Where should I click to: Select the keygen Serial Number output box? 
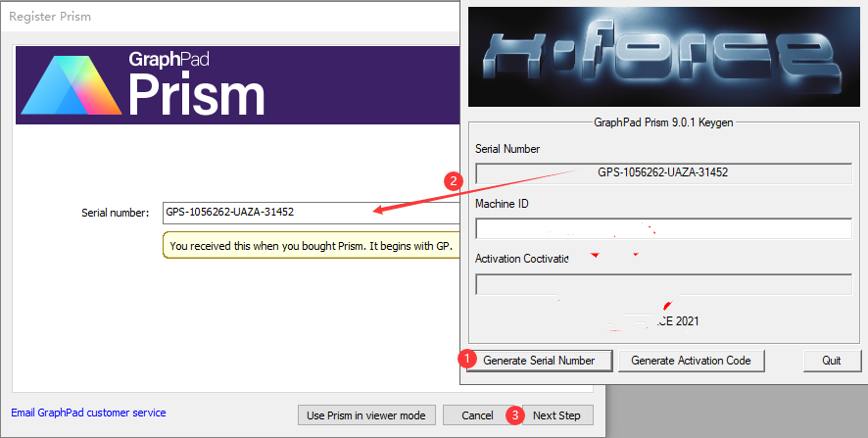[x=663, y=173]
